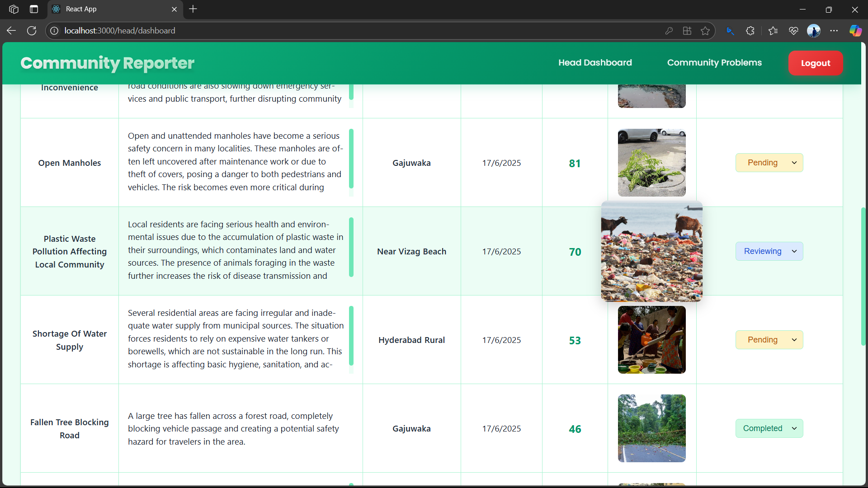868x488 pixels.
Task: Click the Community Reporter logo title
Action: click(x=108, y=63)
